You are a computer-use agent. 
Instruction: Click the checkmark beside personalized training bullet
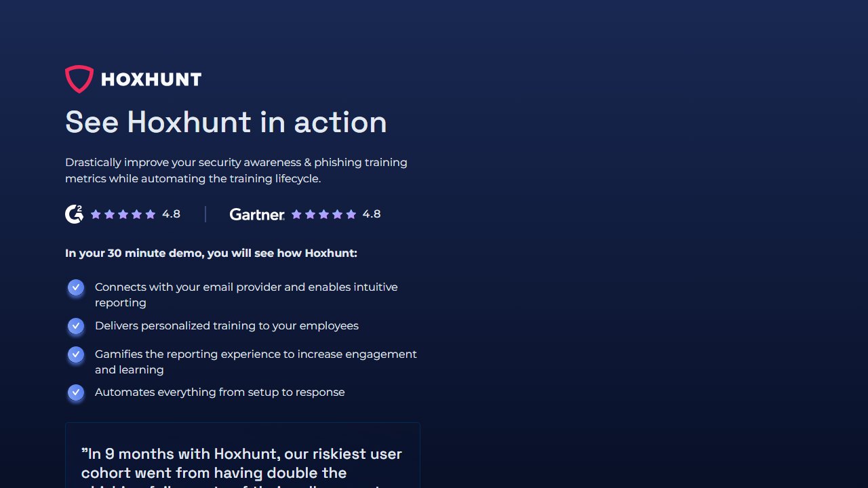point(76,326)
